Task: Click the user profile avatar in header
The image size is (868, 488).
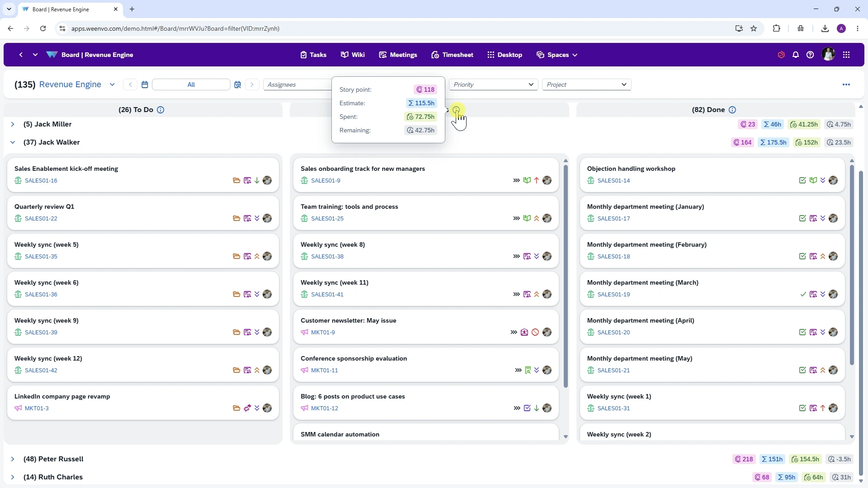Action: 828,55
